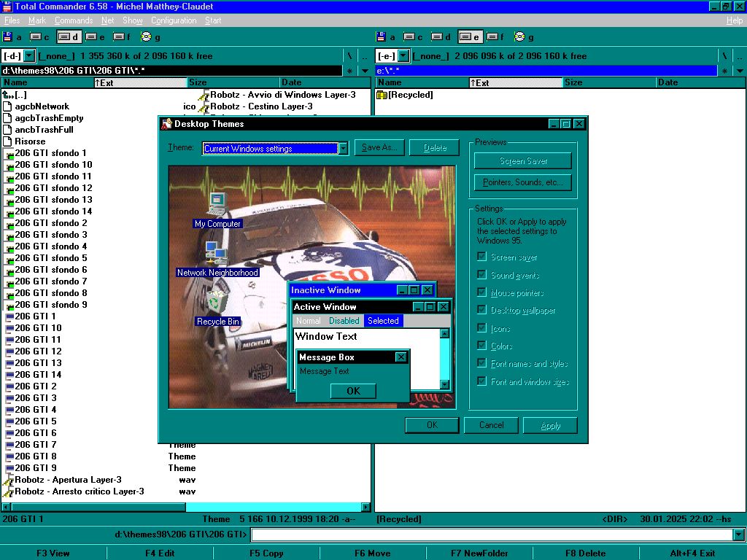
Task: Expand left panel [-d-] drive dropdown
Action: point(29,55)
